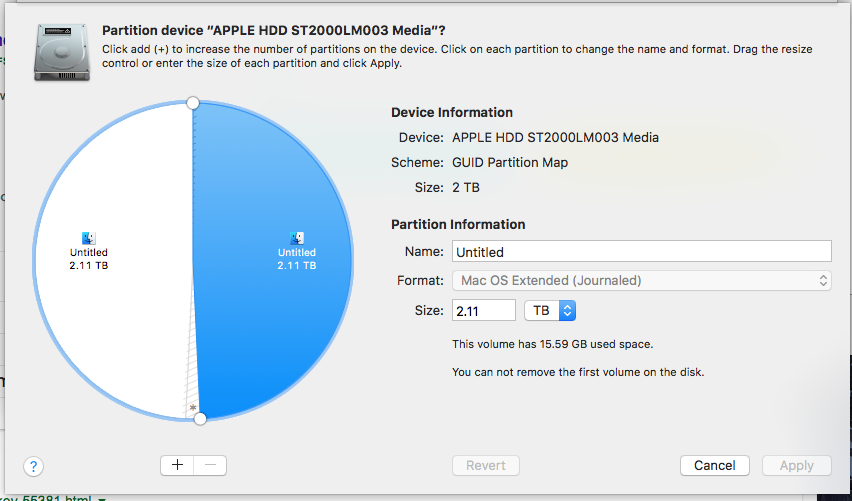Image resolution: width=852 pixels, height=501 pixels.
Task: Select the small hatched asterisk slice
Action: pos(193,406)
